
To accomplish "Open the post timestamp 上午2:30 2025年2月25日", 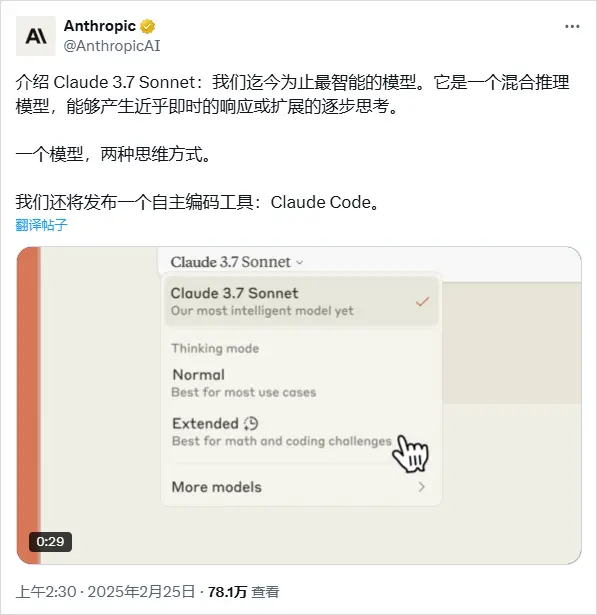I will click(x=105, y=591).
